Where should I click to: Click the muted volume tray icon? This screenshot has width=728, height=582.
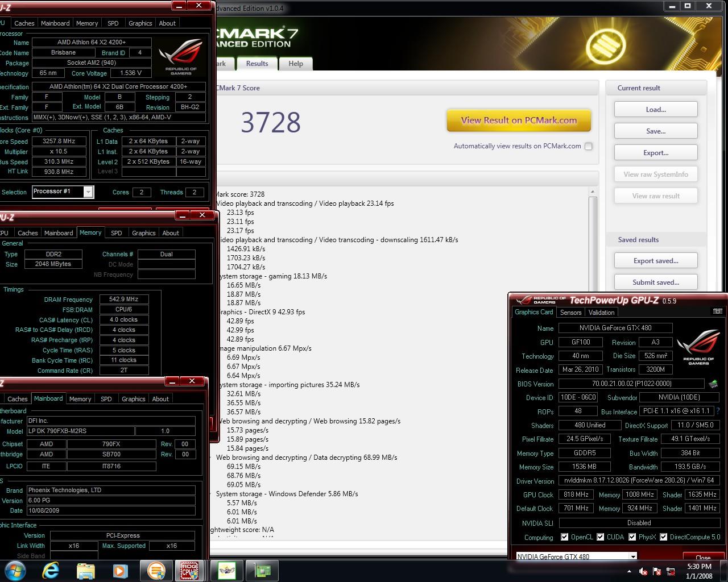tap(643, 571)
